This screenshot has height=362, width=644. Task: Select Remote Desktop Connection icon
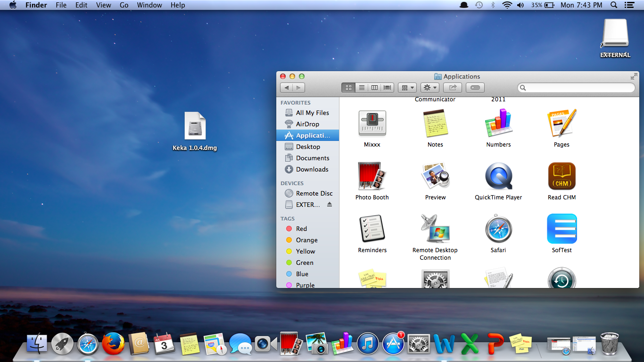[x=435, y=230]
